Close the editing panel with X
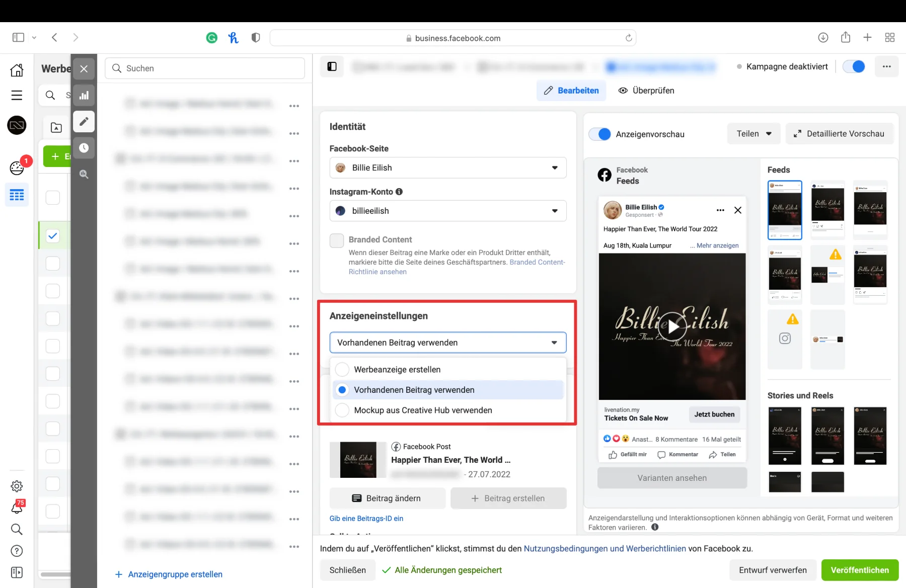This screenshot has width=906, height=588. pyautogui.click(x=84, y=69)
